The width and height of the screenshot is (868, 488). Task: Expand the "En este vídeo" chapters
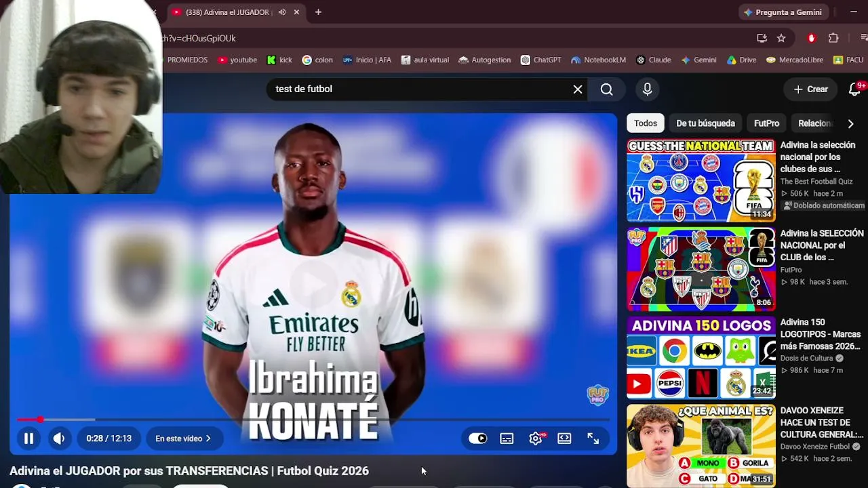coord(183,439)
